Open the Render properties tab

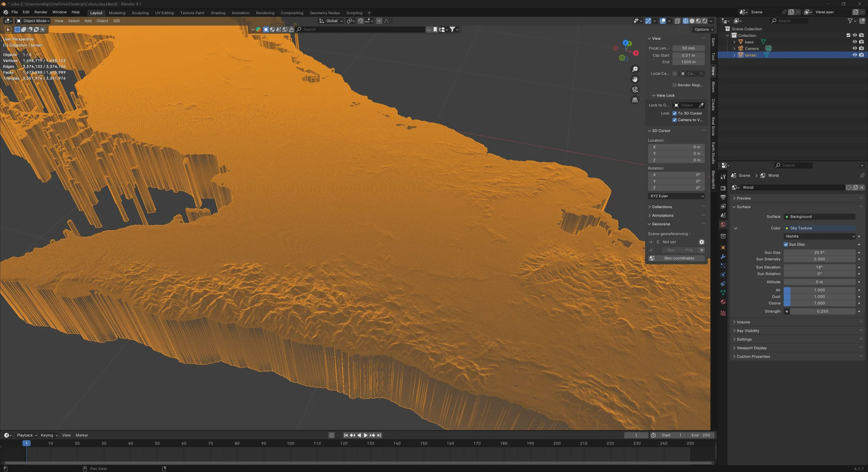(x=723, y=189)
